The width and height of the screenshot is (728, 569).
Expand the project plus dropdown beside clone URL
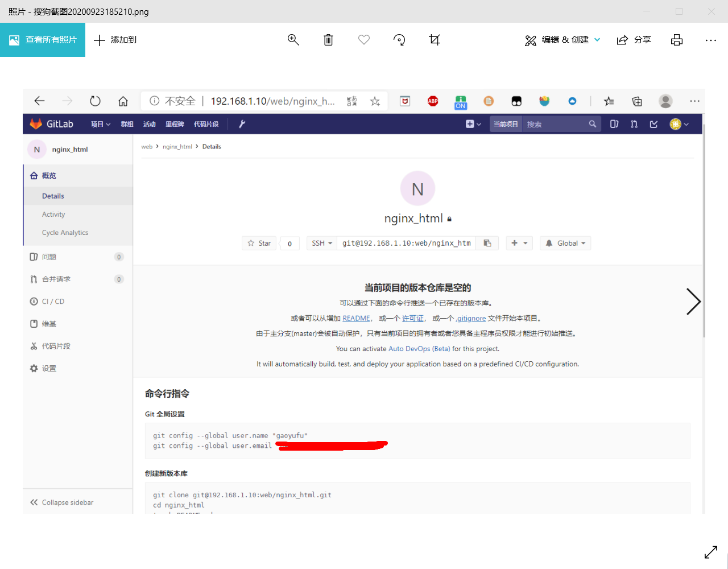519,244
